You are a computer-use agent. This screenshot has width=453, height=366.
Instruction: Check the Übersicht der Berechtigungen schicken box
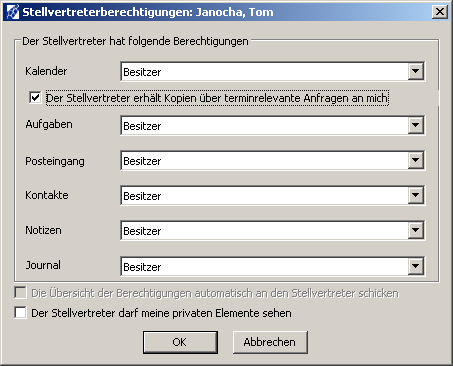[x=20, y=293]
